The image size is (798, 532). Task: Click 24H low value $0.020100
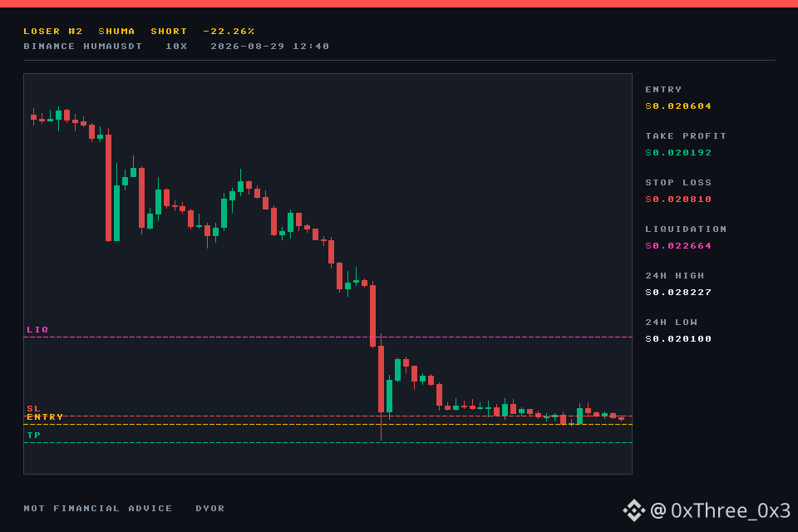point(678,338)
